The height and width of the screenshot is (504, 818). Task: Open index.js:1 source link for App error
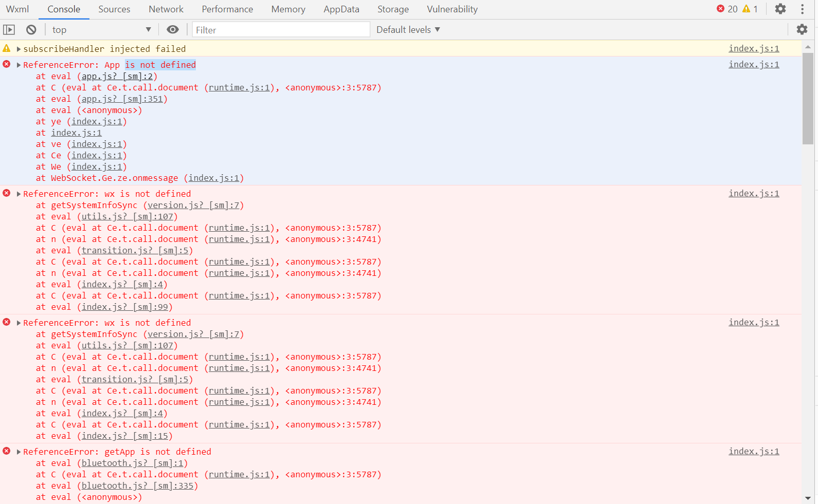click(754, 64)
